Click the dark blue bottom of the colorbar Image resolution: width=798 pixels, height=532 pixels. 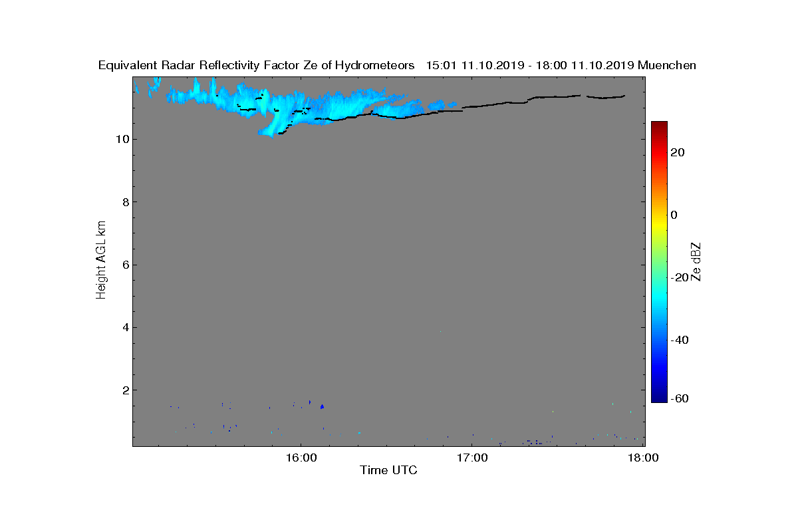[659, 398]
